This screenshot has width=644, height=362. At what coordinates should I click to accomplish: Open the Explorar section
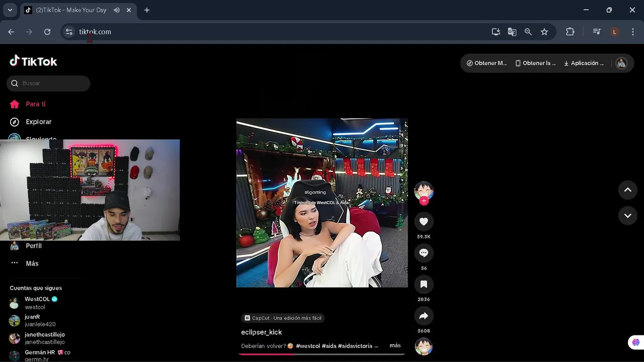[38, 122]
